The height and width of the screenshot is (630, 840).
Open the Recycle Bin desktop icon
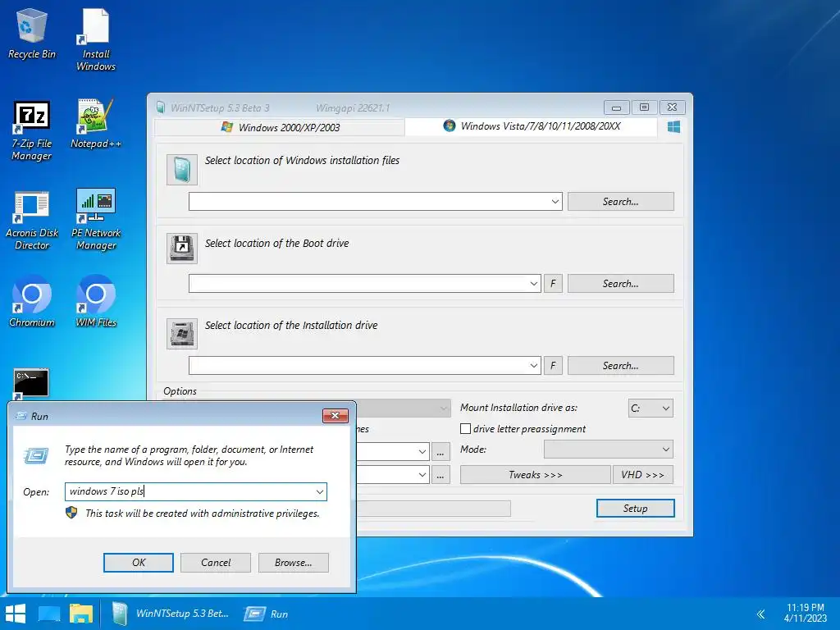pyautogui.click(x=32, y=34)
